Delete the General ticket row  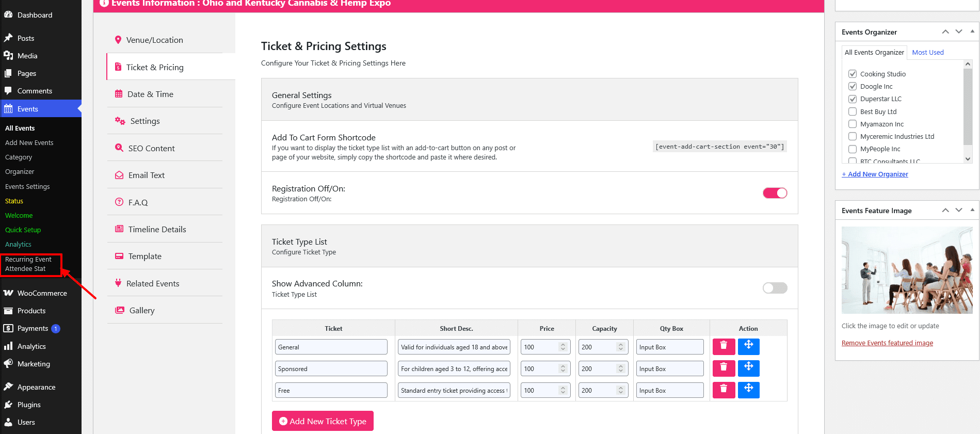click(x=724, y=346)
